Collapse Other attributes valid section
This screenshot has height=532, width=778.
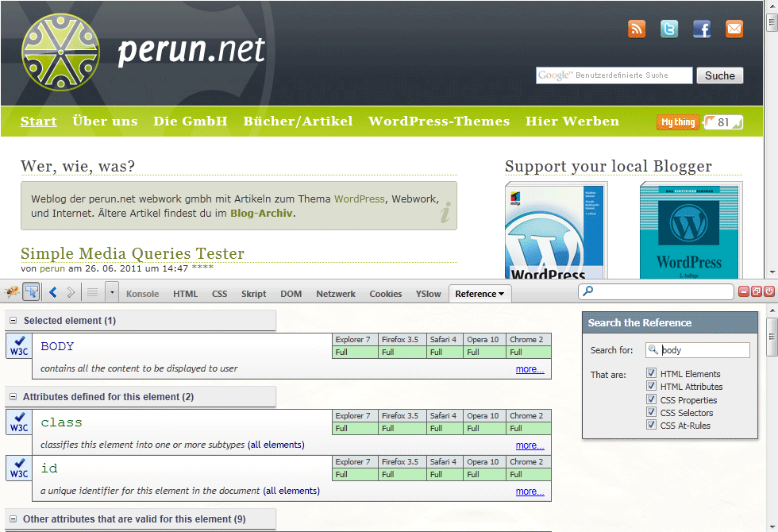click(13, 519)
